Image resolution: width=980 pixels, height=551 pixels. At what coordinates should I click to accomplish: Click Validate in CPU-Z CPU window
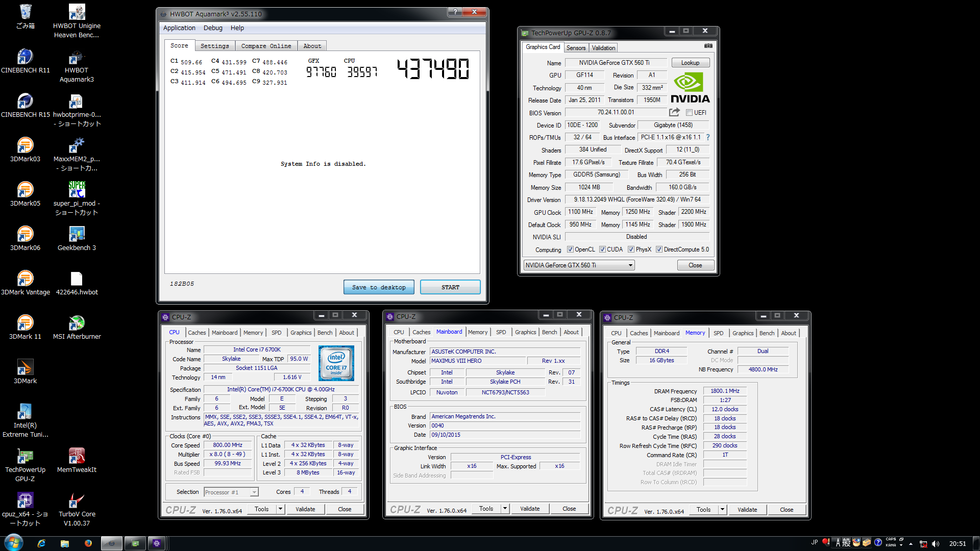(x=305, y=509)
